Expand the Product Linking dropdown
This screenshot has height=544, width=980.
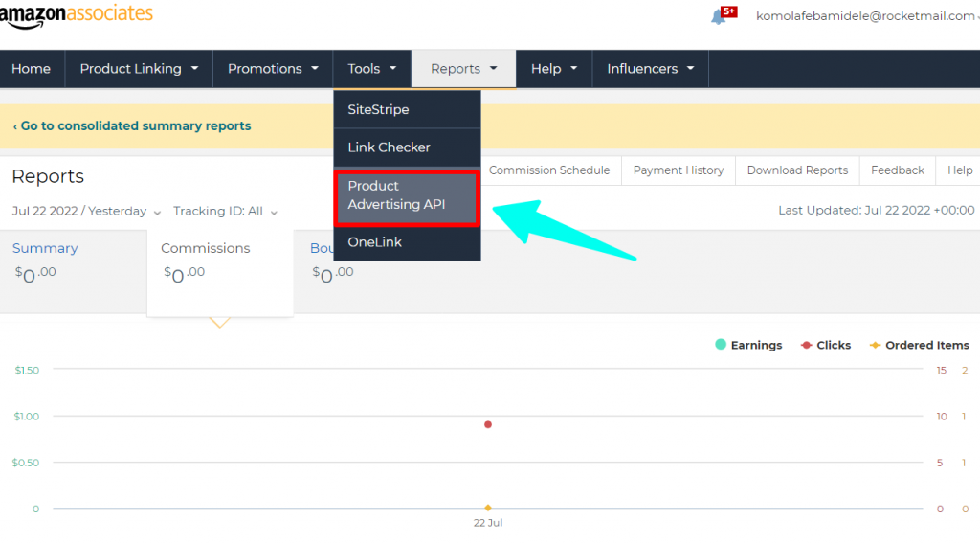point(139,69)
